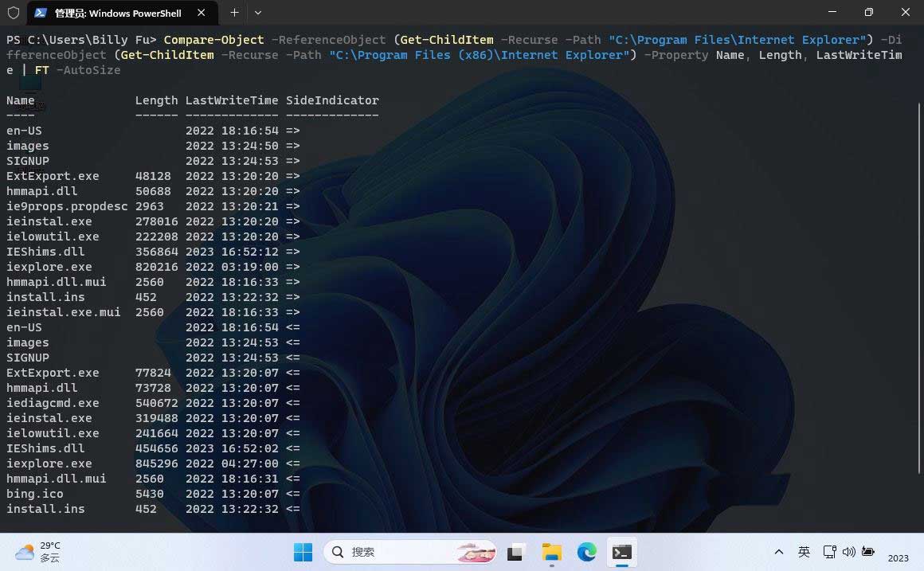Image resolution: width=924 pixels, height=571 pixels.
Task: Open File Explorer from the taskbar
Action: coord(552,552)
